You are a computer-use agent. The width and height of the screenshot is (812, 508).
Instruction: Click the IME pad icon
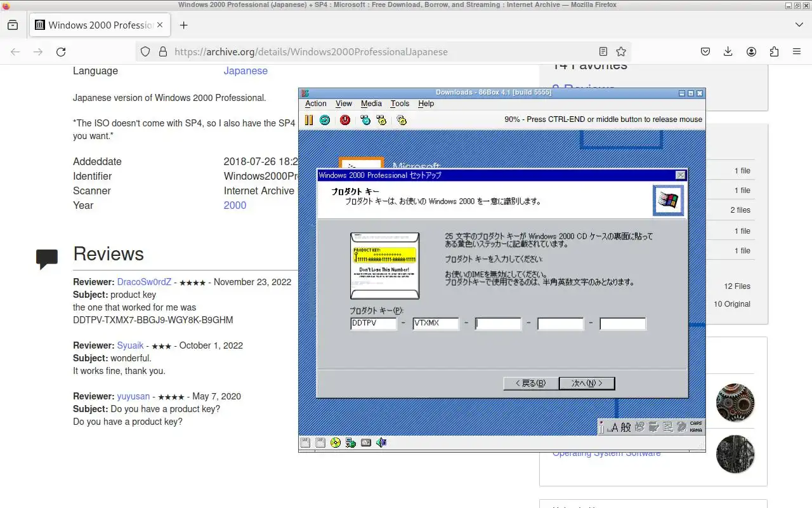(639, 427)
